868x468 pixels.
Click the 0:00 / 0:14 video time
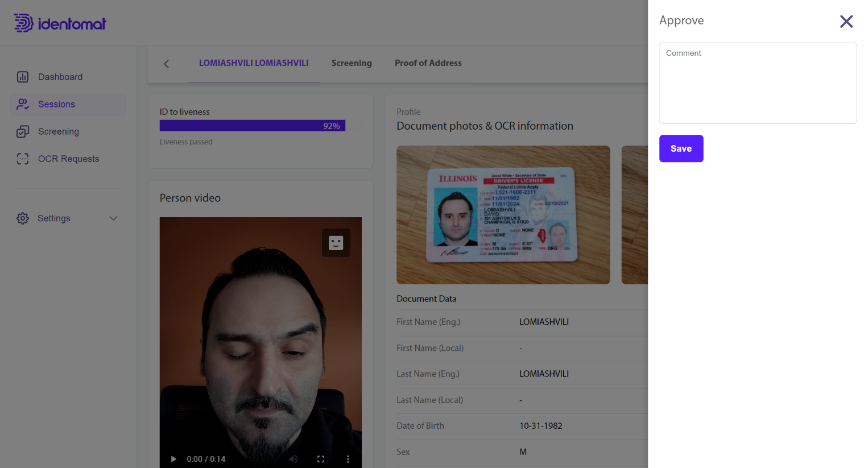coord(206,459)
